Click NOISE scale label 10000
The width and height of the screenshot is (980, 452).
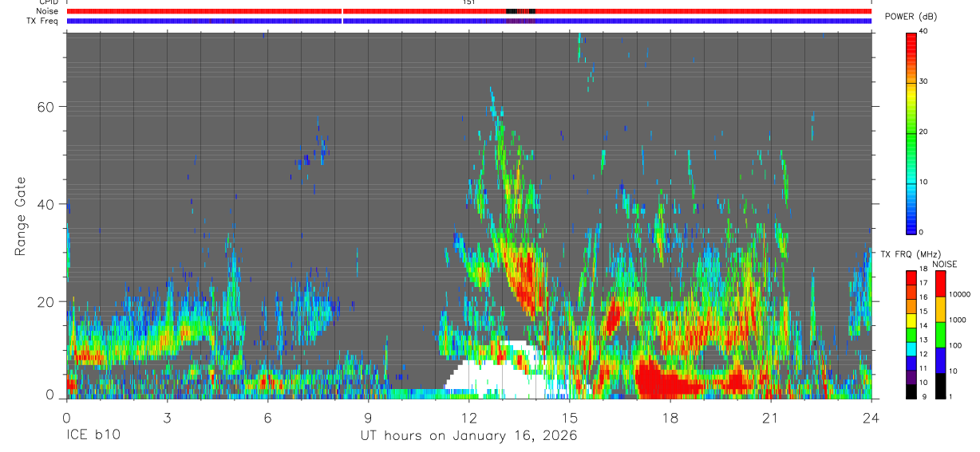pos(960,293)
